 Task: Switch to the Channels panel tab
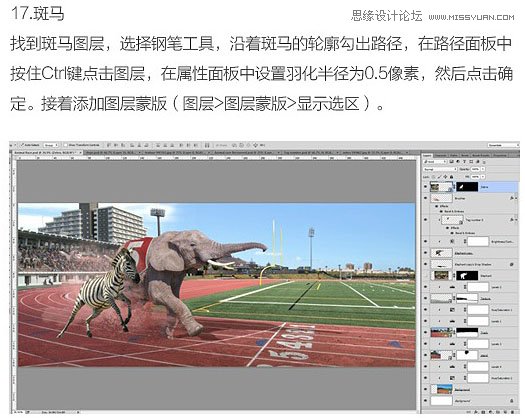440,155
